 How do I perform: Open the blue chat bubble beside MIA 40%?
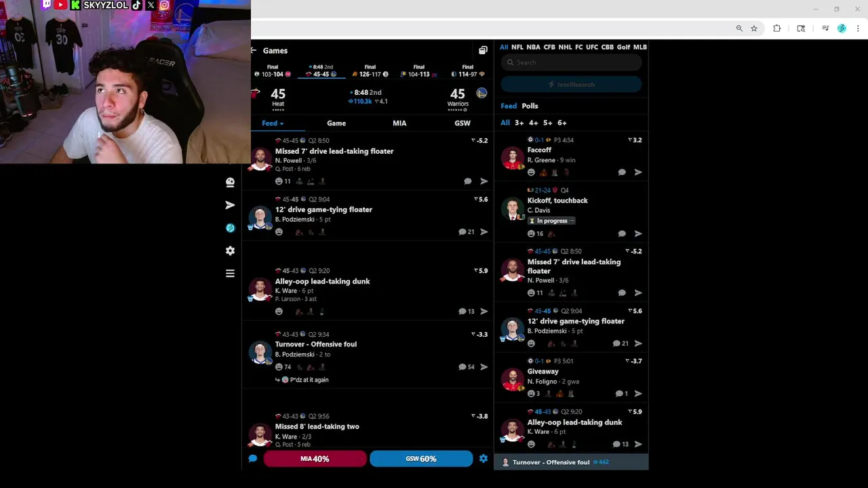(x=253, y=459)
